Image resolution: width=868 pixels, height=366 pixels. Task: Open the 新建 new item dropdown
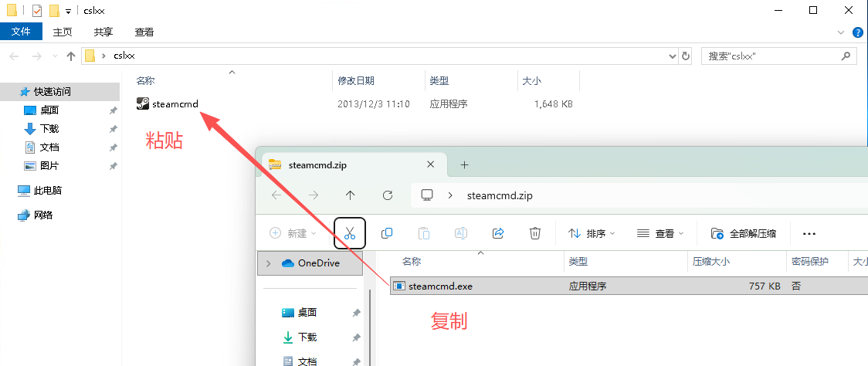coord(293,233)
